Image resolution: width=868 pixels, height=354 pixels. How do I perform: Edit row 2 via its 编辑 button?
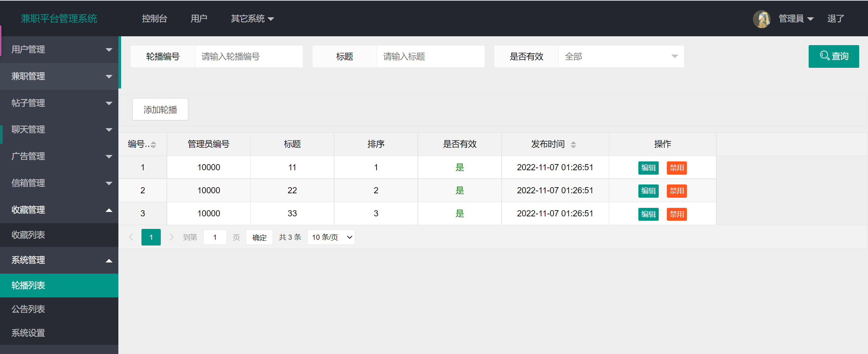pos(648,191)
